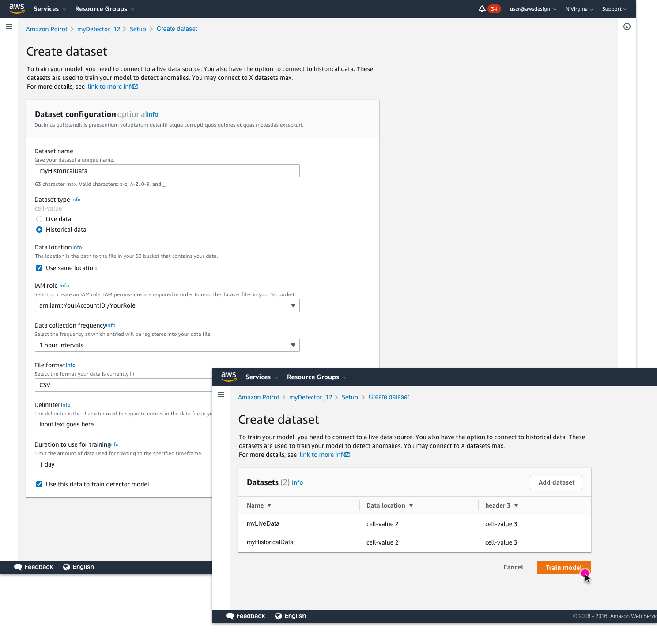Image resolution: width=657 pixels, height=644 pixels.
Task: Go to Setup breadcrumb in front window
Action: coord(350,397)
